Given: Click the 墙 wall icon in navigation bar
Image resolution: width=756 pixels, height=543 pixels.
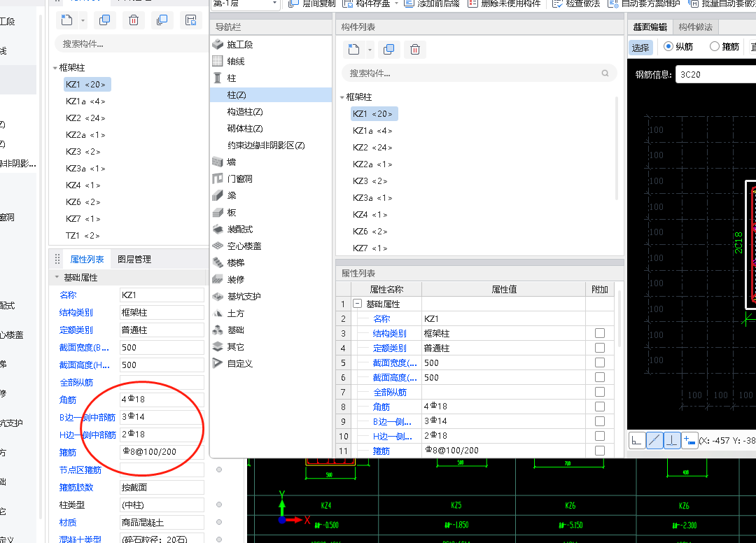Looking at the screenshot, I should 218,162.
